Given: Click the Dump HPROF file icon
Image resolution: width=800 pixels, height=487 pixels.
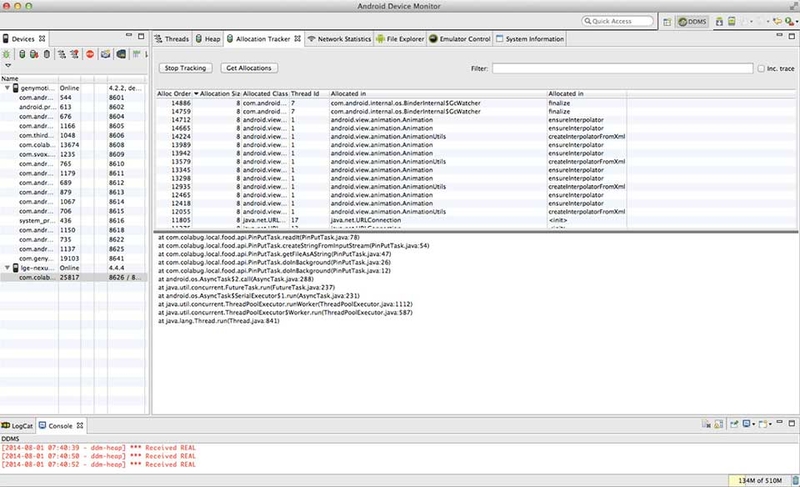Looking at the screenshot, I should 34,54.
